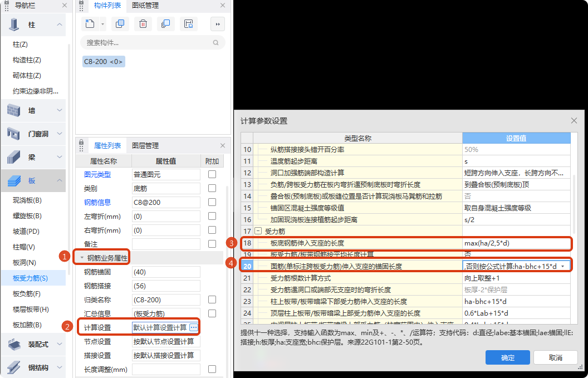Viewport: 588px width, 378px height.
Task: Open the ellipsis button in 计算设置 row
Action: coord(194,327)
